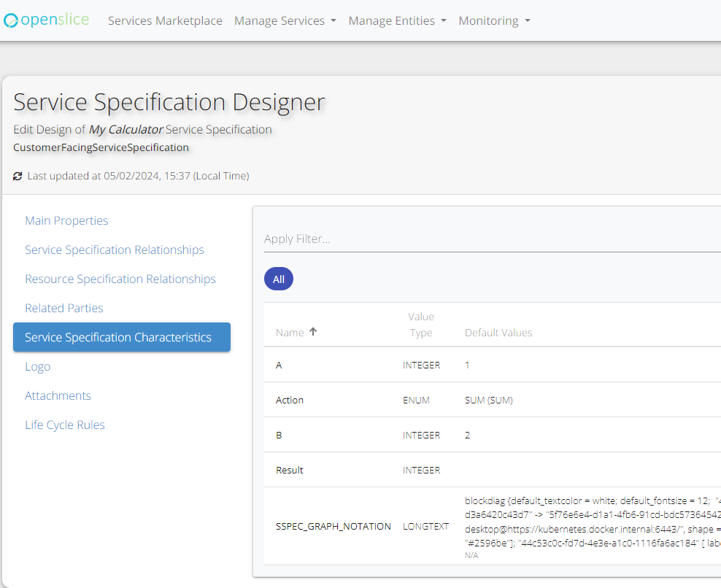
Task: Open Service Specification Relationships section
Action: [115, 250]
